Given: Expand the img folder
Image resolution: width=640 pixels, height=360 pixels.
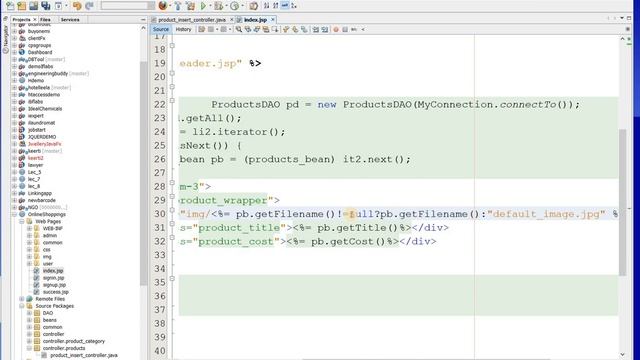Looking at the screenshot, I should (x=29, y=257).
